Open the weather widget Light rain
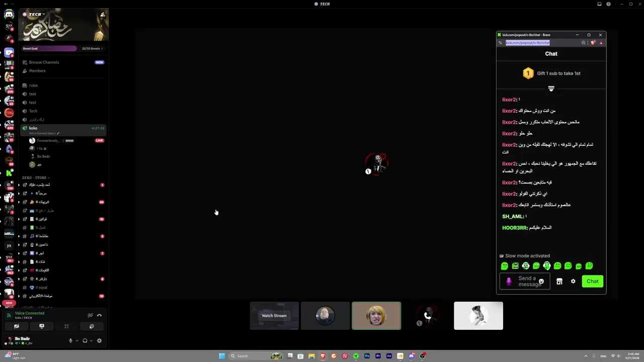The width and height of the screenshot is (644, 362). [x=15, y=356]
